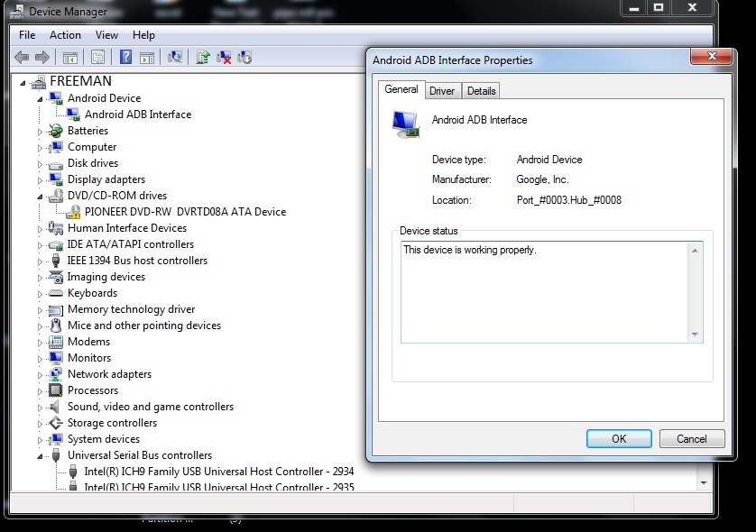756x532 pixels.
Task: Click the Device status text box
Action: click(x=551, y=292)
